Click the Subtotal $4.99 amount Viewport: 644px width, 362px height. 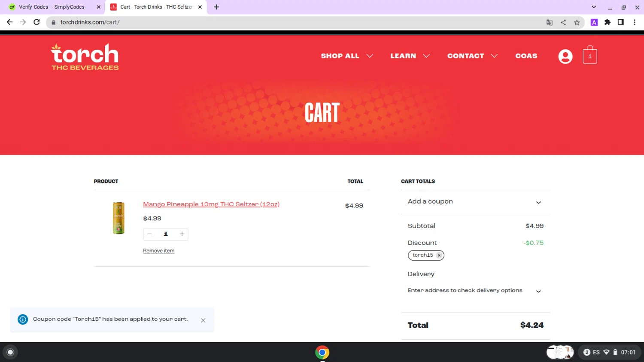click(535, 226)
